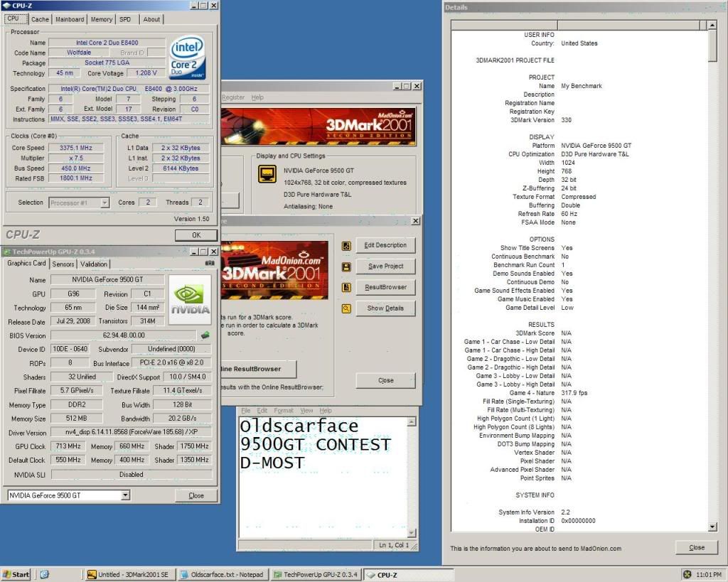
Task: Open the Windows Start menu
Action: [x=16, y=575]
